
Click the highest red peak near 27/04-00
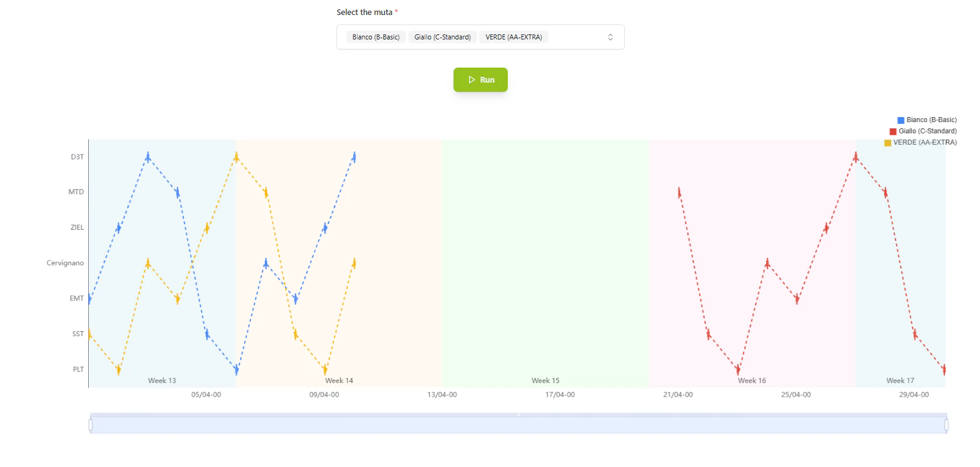click(x=856, y=158)
